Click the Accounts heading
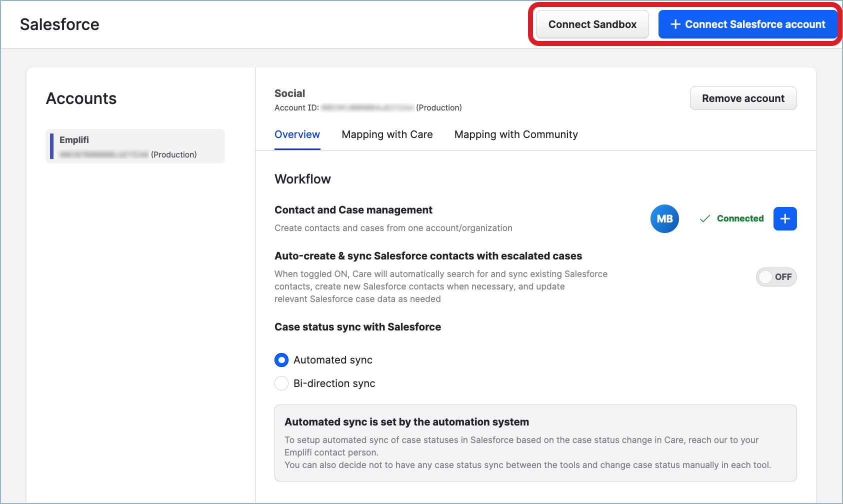This screenshot has height=504, width=843. tap(81, 98)
